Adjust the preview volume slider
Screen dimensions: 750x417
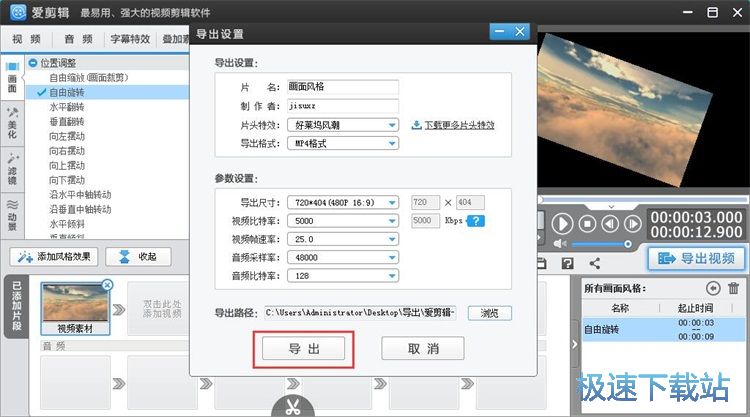click(600, 244)
